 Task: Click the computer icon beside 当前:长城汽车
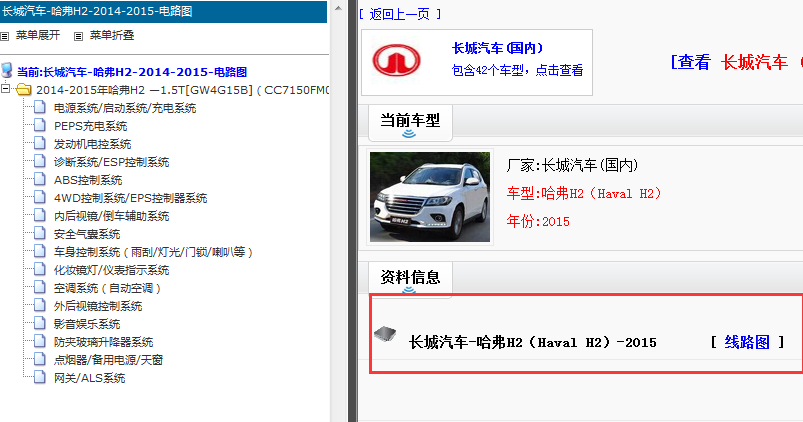[7, 70]
